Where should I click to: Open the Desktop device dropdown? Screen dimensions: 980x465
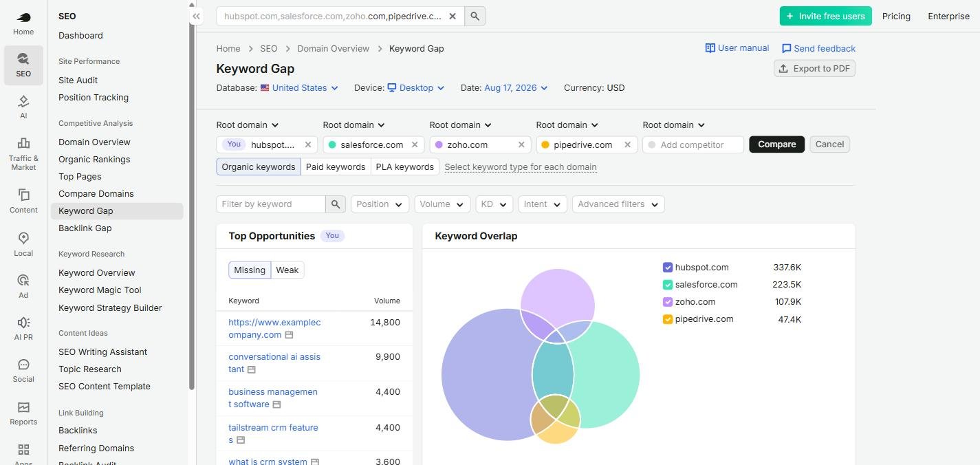pyautogui.click(x=416, y=88)
